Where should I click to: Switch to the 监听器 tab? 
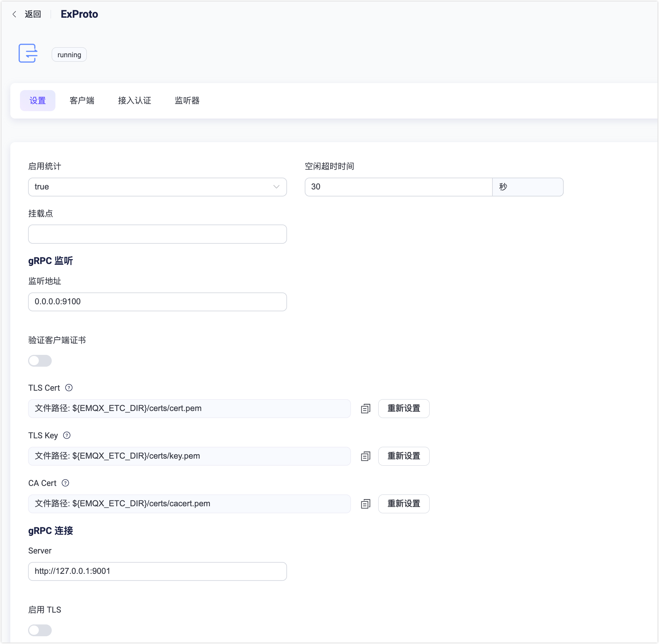point(187,100)
